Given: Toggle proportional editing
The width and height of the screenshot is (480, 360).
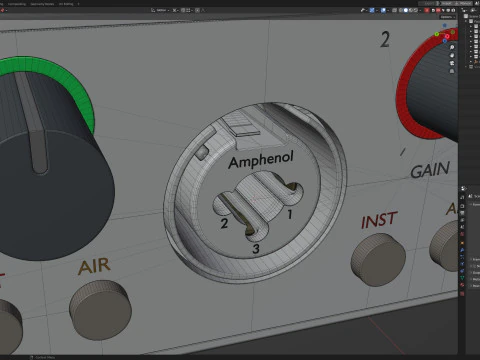Looking at the screenshot, I should pos(197,10).
